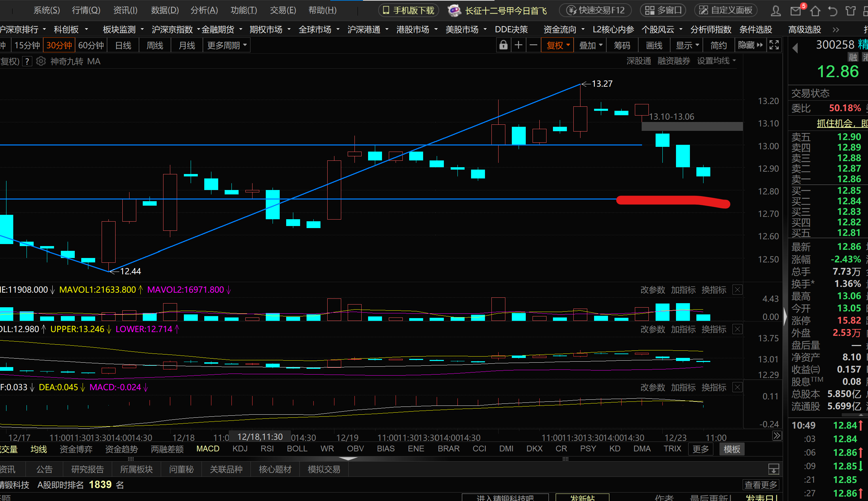Close the MACD indicator panel
Viewport: 868px width, 501px height.
737,387
